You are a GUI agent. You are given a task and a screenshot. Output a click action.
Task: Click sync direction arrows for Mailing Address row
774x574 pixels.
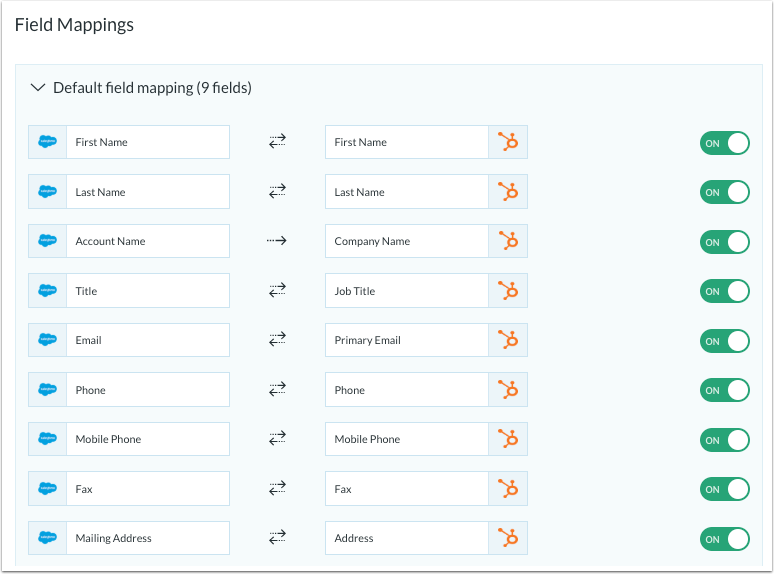277,537
